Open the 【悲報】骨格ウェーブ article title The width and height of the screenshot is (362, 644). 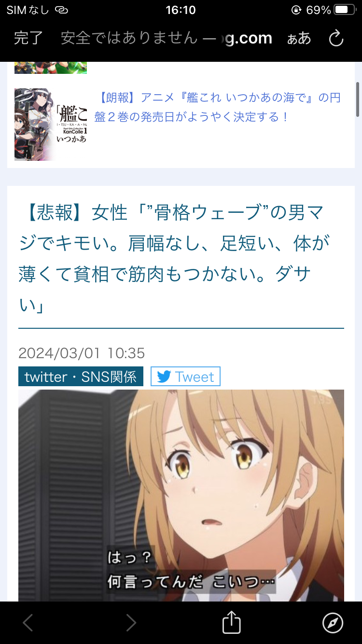174,259
